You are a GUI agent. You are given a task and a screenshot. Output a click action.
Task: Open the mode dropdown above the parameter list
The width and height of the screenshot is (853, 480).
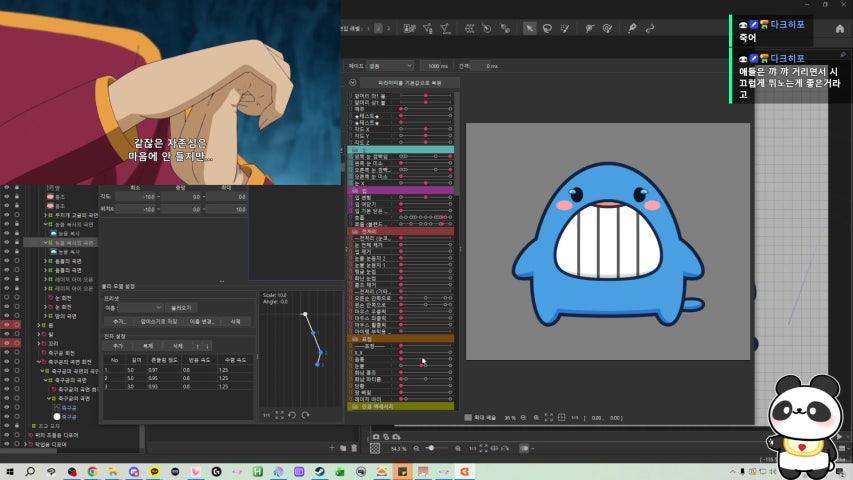388,66
